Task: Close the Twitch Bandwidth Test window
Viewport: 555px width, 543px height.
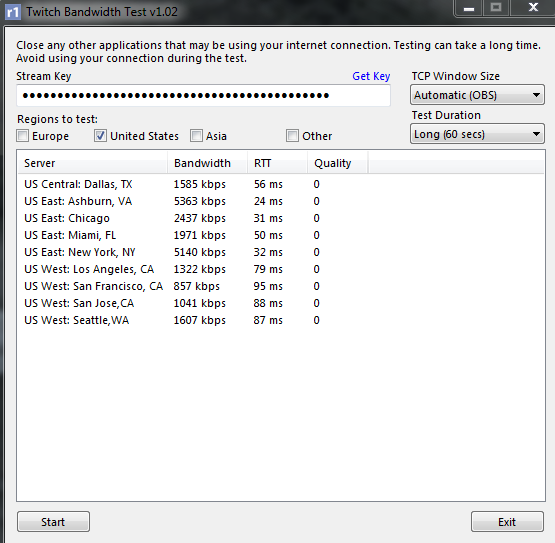Action: click(533, 7)
